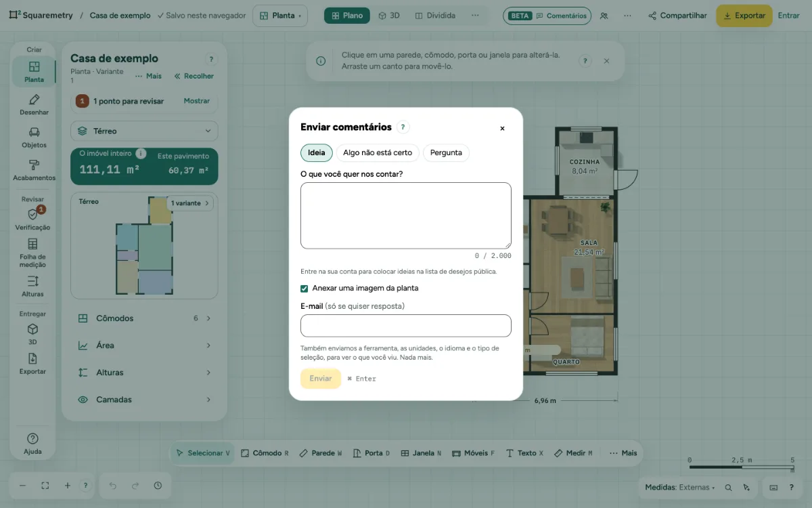Open the Objetos section in the sidebar
Image resolution: width=812 pixels, height=508 pixels.
[34, 137]
